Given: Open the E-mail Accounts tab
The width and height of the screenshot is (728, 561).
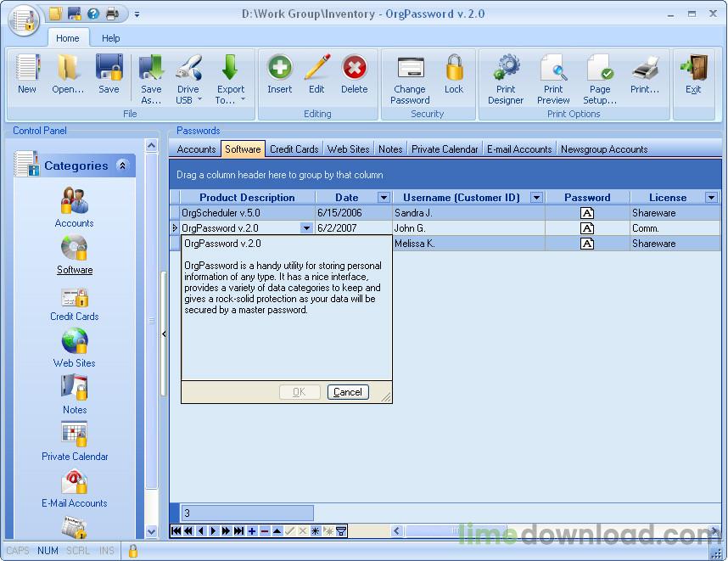Looking at the screenshot, I should click(519, 149).
